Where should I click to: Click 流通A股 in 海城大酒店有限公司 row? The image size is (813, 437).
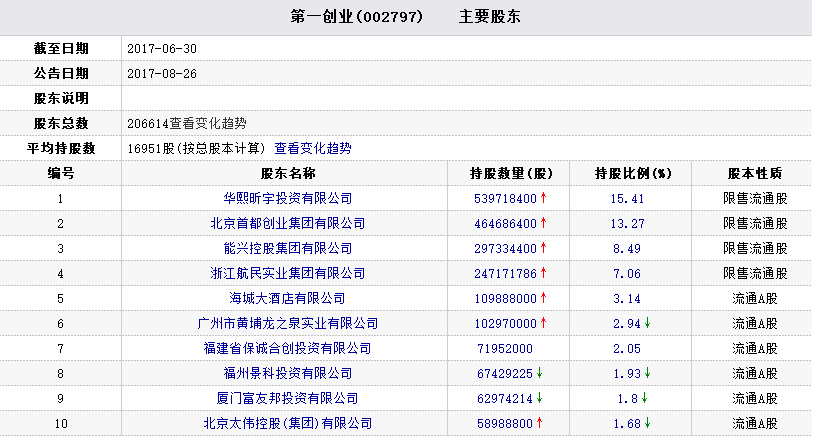tap(755, 299)
